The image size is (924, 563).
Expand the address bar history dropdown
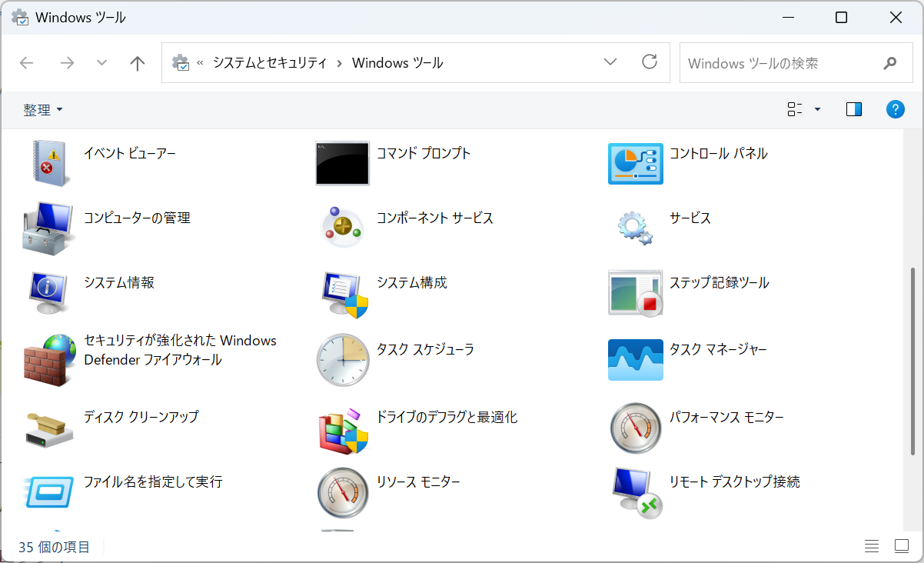coord(610,62)
